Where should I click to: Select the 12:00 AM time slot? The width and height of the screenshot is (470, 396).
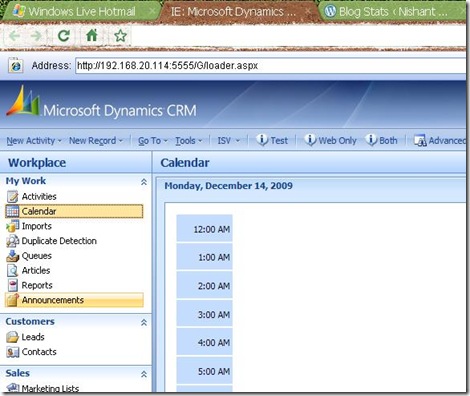(x=204, y=229)
